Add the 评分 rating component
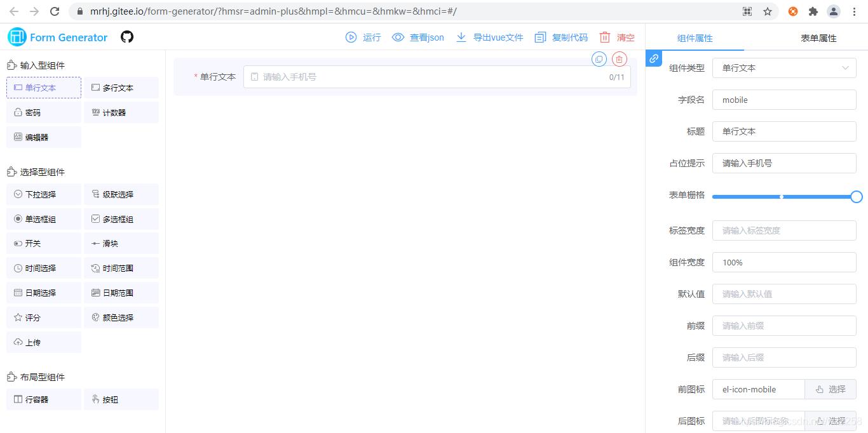This screenshot has width=868, height=433. [43, 317]
